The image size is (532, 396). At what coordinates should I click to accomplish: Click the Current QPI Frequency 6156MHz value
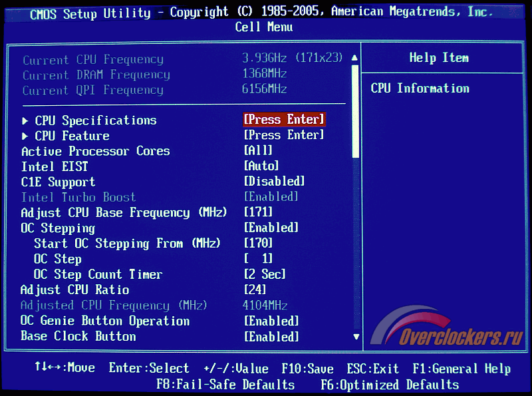265,89
